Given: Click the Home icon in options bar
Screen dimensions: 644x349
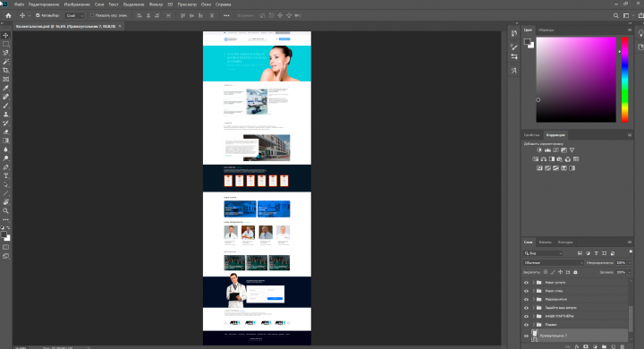Looking at the screenshot, I should pos(8,15).
